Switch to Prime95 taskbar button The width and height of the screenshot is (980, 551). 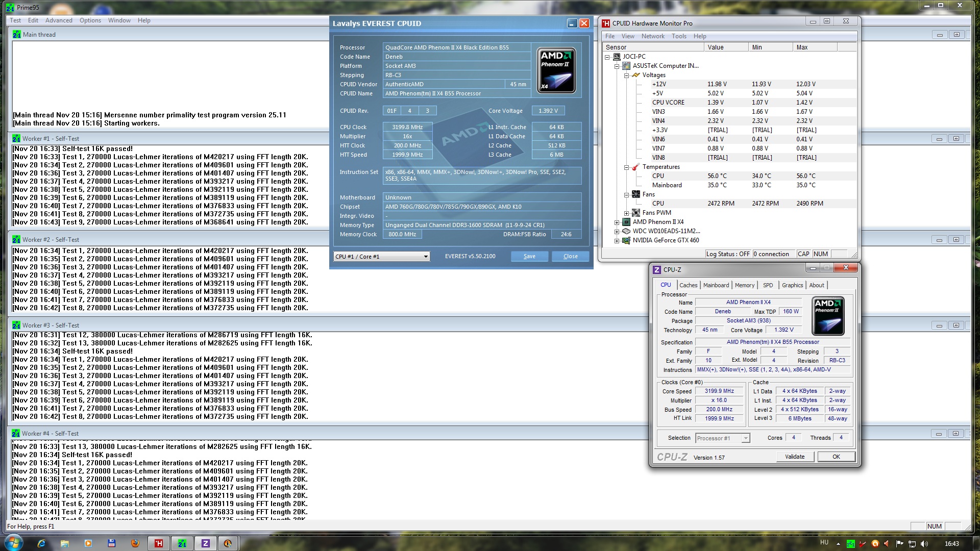point(182,543)
